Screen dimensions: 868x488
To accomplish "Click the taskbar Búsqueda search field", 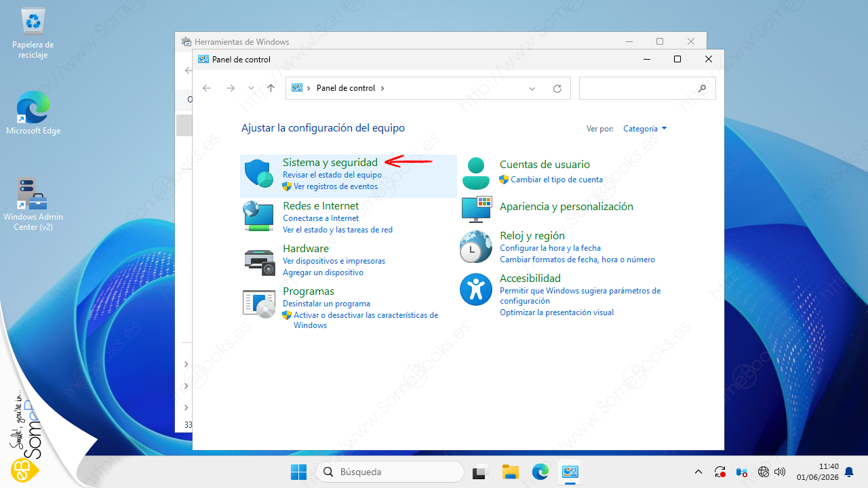I will point(390,472).
